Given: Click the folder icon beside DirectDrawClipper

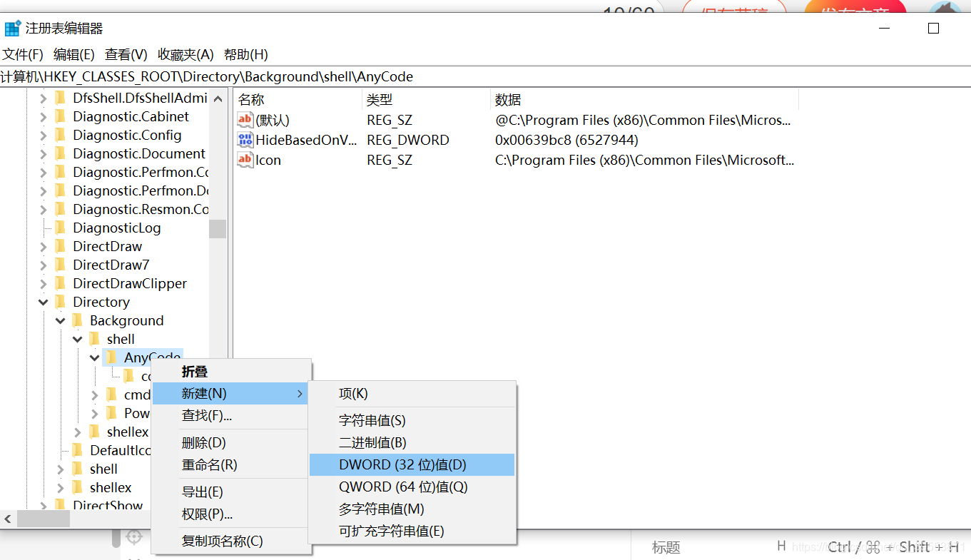Looking at the screenshot, I should pos(61,283).
